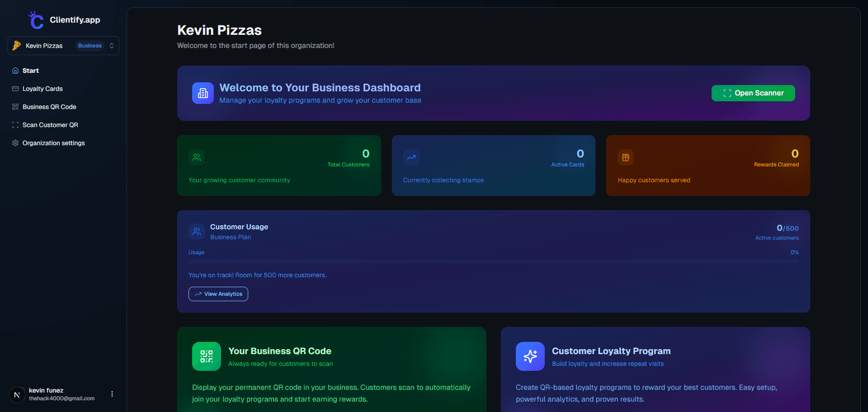
Task: Open Organization settings
Action: (53, 143)
